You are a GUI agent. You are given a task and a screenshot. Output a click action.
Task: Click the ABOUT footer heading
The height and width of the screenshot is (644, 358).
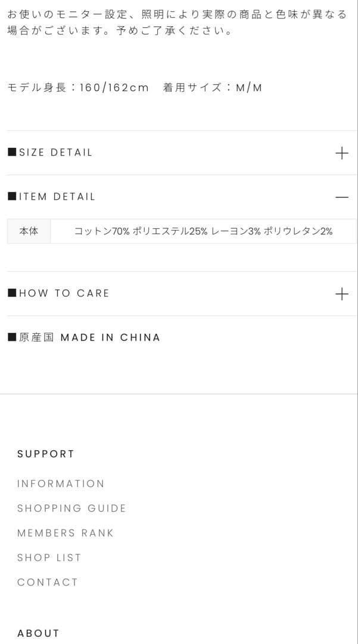pyautogui.click(x=38, y=633)
